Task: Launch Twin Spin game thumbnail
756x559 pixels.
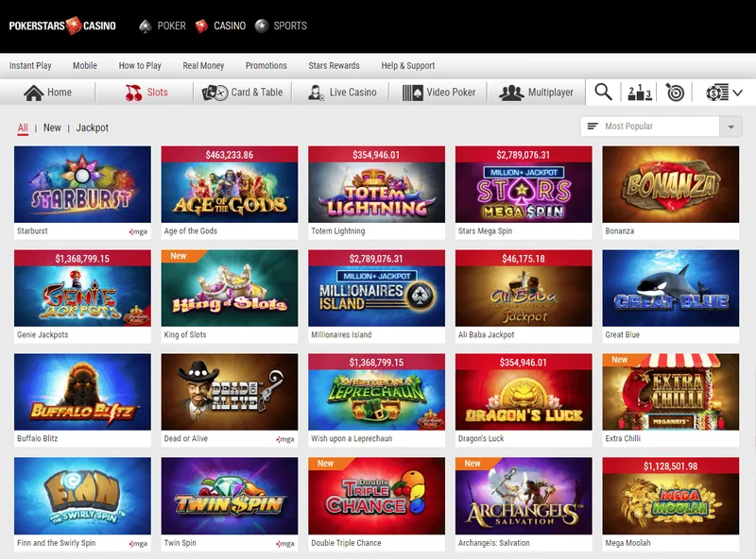Action: (230, 496)
